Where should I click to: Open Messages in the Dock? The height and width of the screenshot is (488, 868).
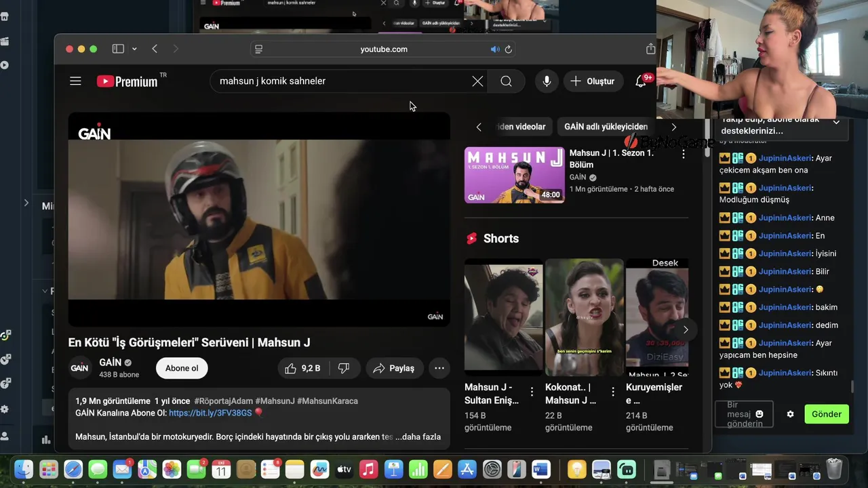point(98,469)
